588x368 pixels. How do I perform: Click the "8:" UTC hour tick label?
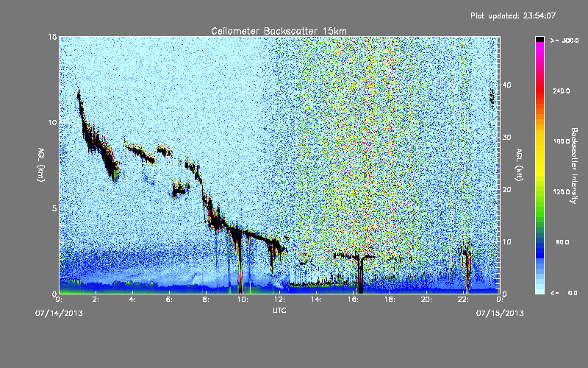[x=206, y=300]
